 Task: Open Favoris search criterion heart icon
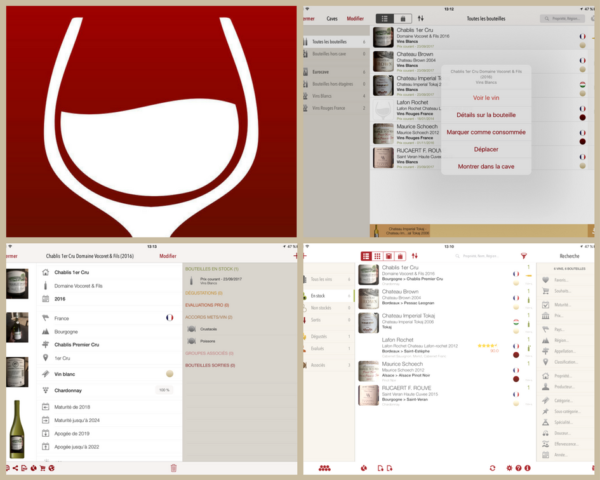point(546,280)
